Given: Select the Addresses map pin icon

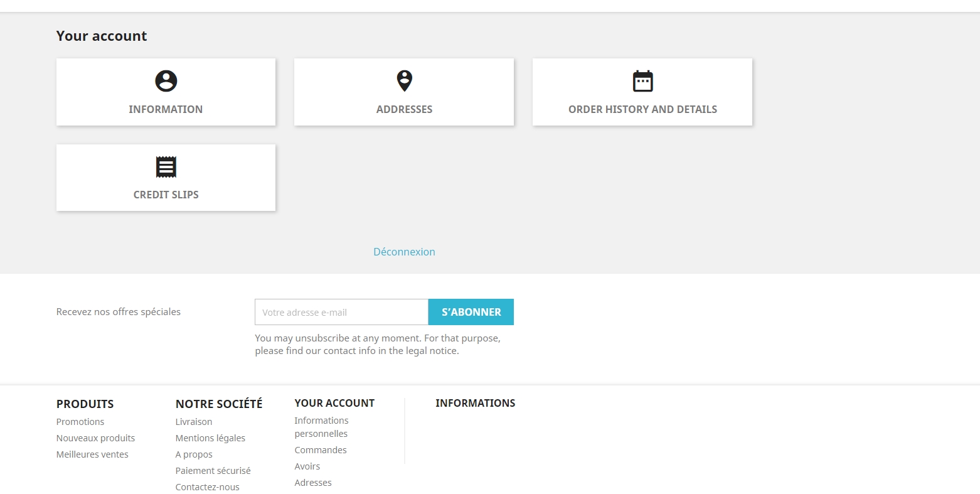Looking at the screenshot, I should [x=405, y=81].
